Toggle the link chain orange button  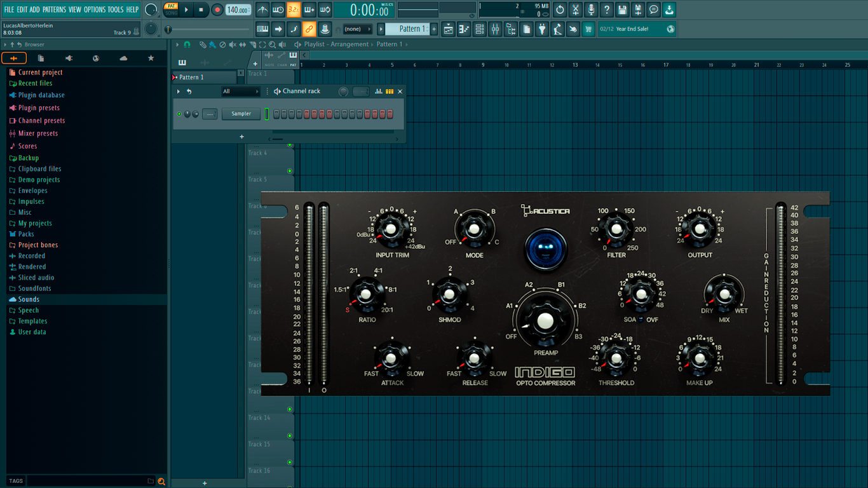pyautogui.click(x=309, y=29)
